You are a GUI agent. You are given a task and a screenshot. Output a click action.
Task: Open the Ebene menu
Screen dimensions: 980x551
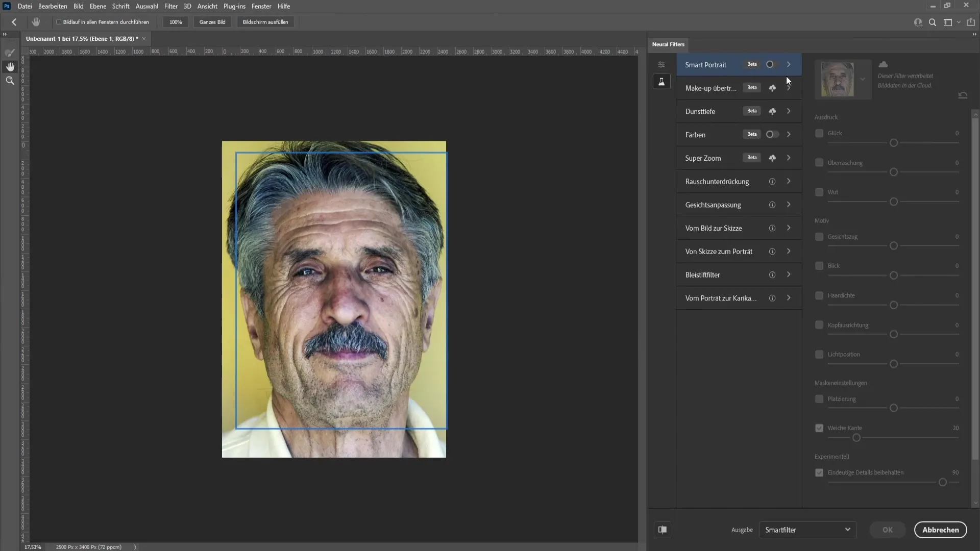(98, 6)
